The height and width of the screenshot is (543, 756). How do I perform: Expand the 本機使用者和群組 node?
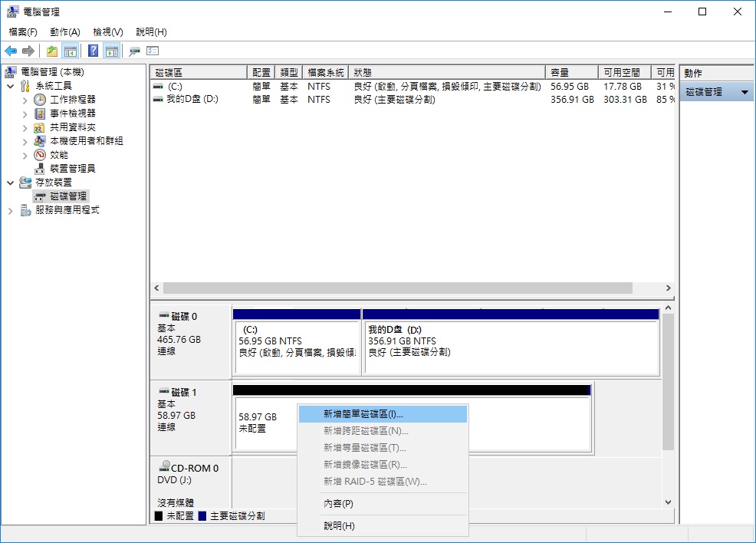click(25, 142)
